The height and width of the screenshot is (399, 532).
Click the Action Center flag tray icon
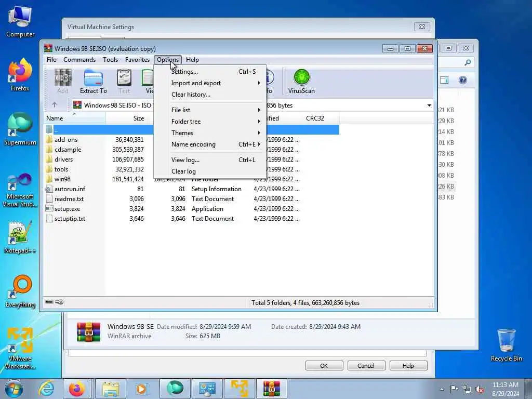tap(454, 389)
